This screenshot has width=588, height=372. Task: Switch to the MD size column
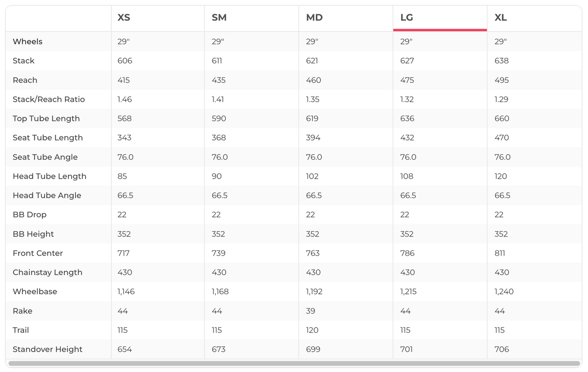(x=314, y=18)
